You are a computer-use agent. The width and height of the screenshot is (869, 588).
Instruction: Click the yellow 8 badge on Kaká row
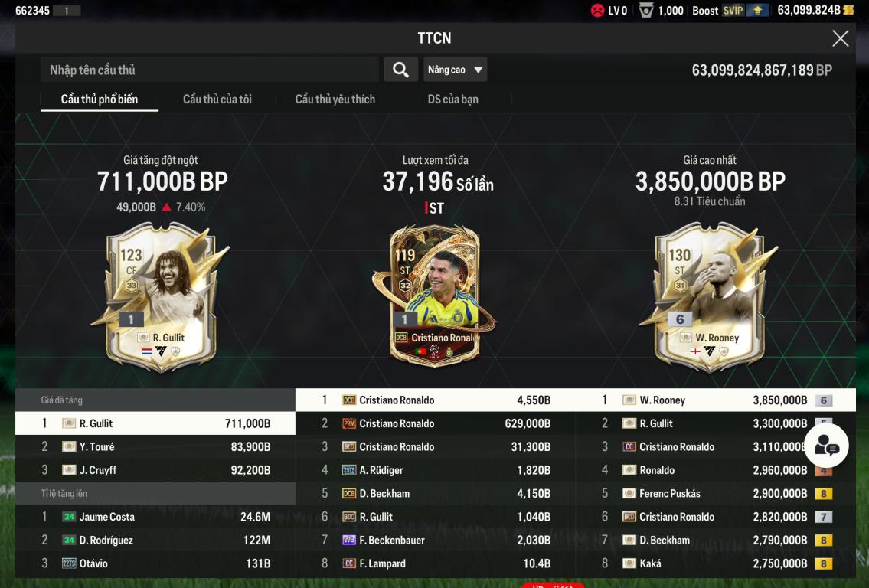pos(823,563)
